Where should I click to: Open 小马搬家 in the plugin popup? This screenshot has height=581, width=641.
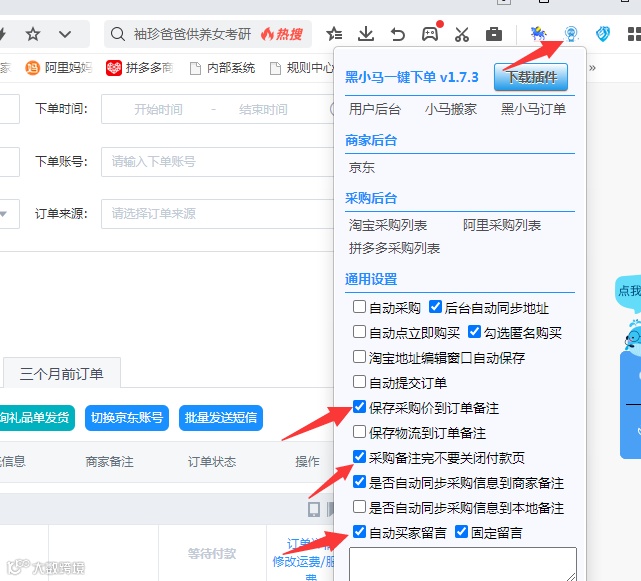(x=451, y=109)
